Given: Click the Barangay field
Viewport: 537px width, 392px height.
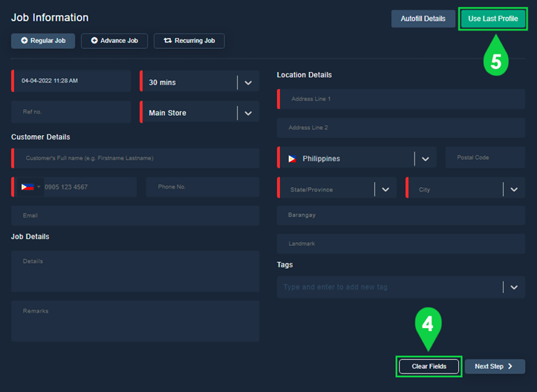Looking at the screenshot, I should pos(401,215).
